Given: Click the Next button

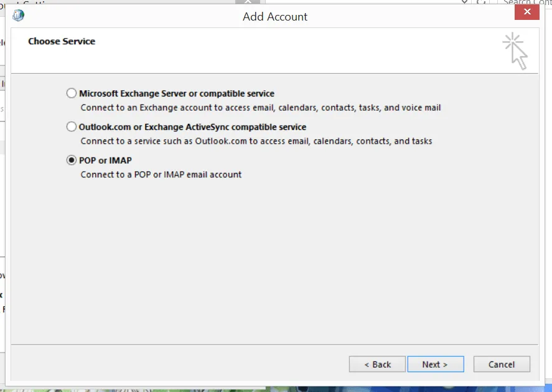Looking at the screenshot, I should click(x=436, y=364).
